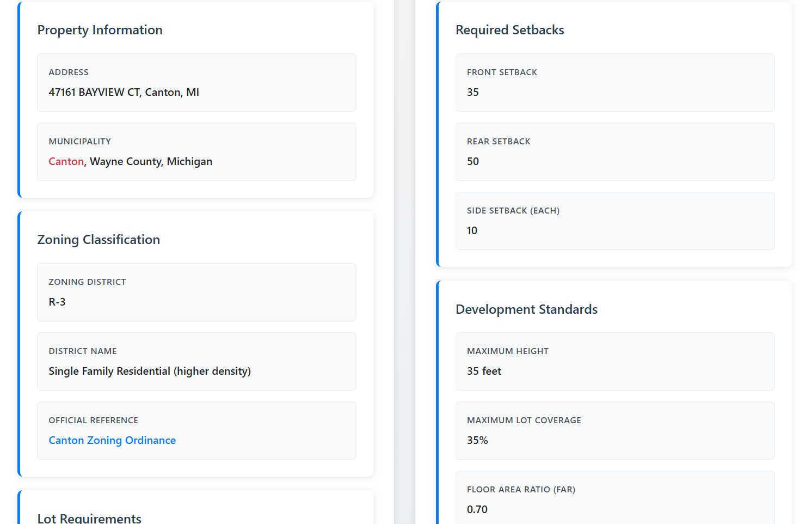Viewport: 812px width, 524px height.
Task: Click Wayne County, Michigan text
Action: (151, 161)
